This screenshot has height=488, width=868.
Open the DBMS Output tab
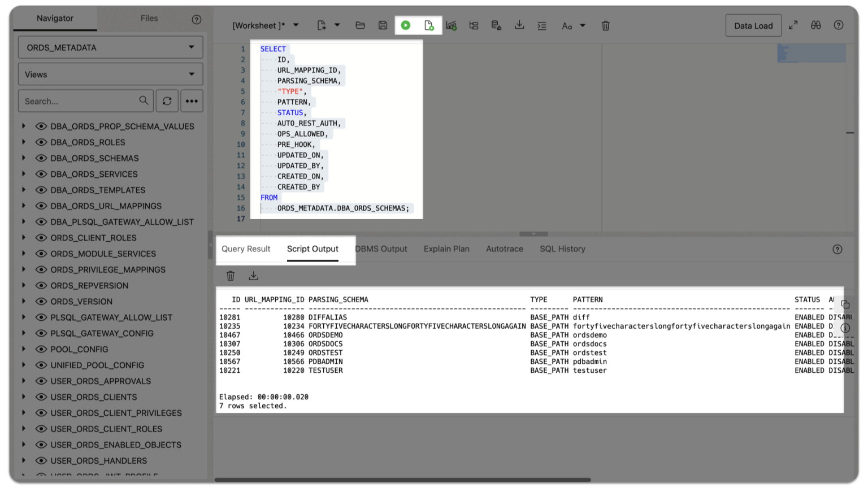pos(381,249)
